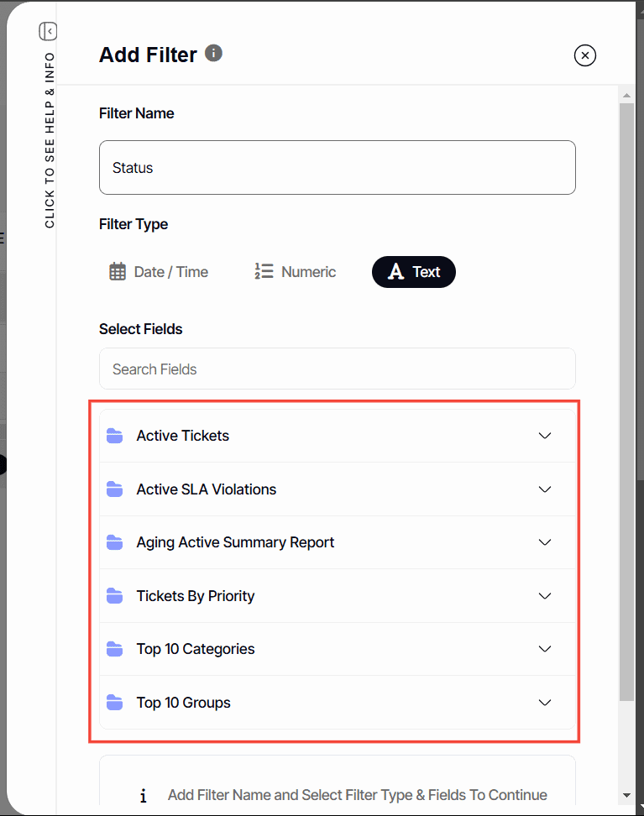Select the Numeric filter type
The height and width of the screenshot is (816, 644).
pyautogui.click(x=295, y=272)
